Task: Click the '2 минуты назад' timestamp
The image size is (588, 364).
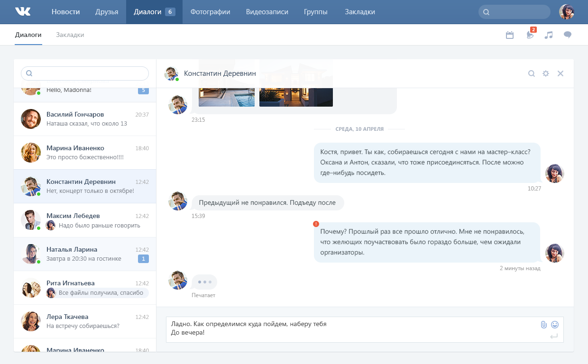Action: click(x=520, y=268)
